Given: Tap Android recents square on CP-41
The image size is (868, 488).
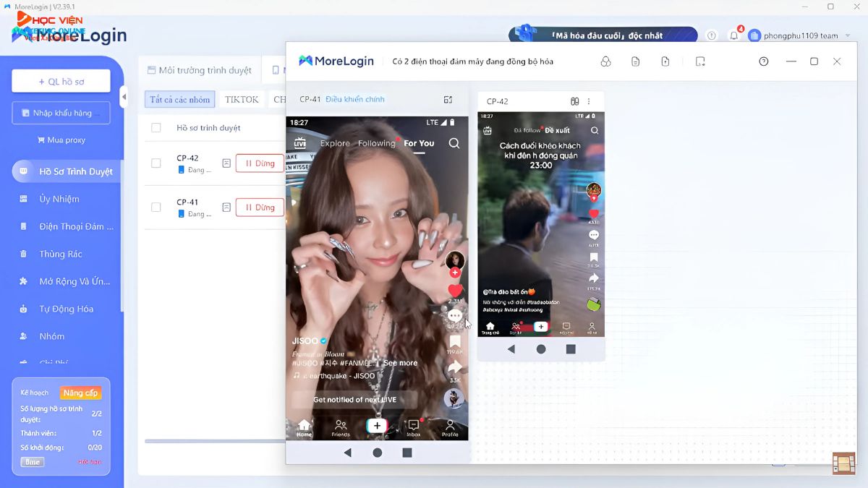Looking at the screenshot, I should click(407, 453).
